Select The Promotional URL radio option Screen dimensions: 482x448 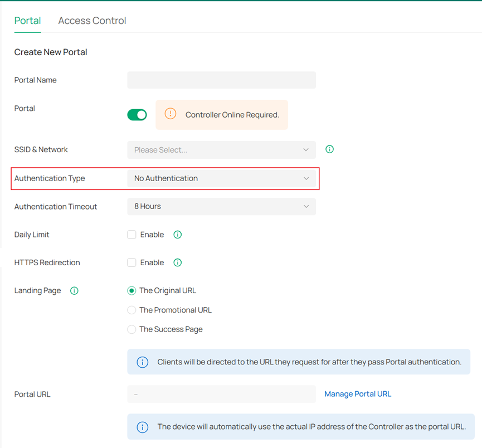(132, 310)
